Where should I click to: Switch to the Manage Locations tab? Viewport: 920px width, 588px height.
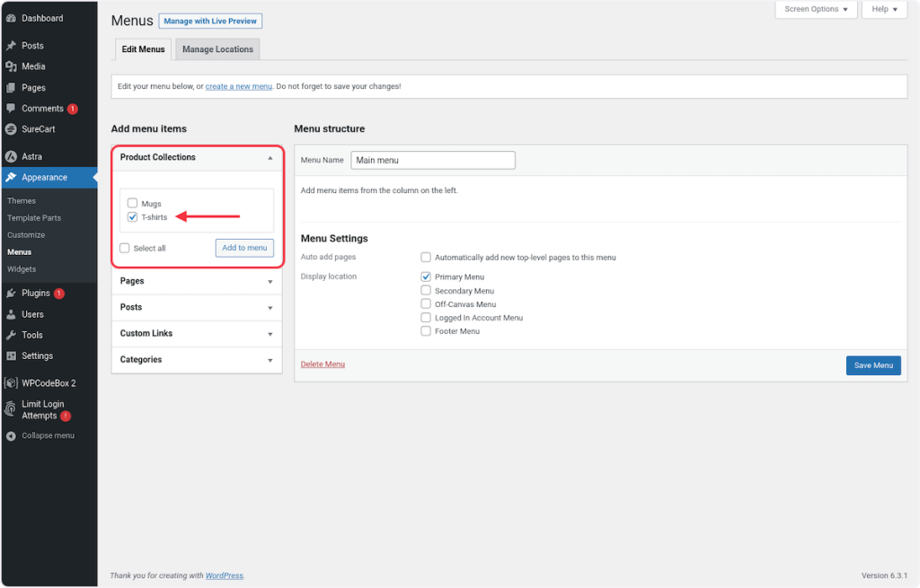pos(217,49)
